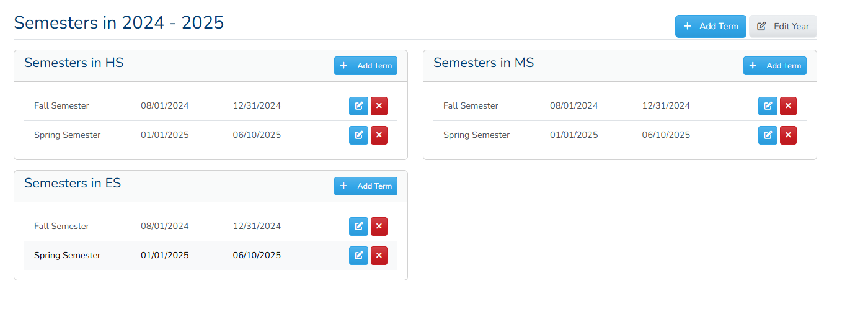The image size is (868, 332).
Task: Open the Edit Year button
Action: pos(783,26)
